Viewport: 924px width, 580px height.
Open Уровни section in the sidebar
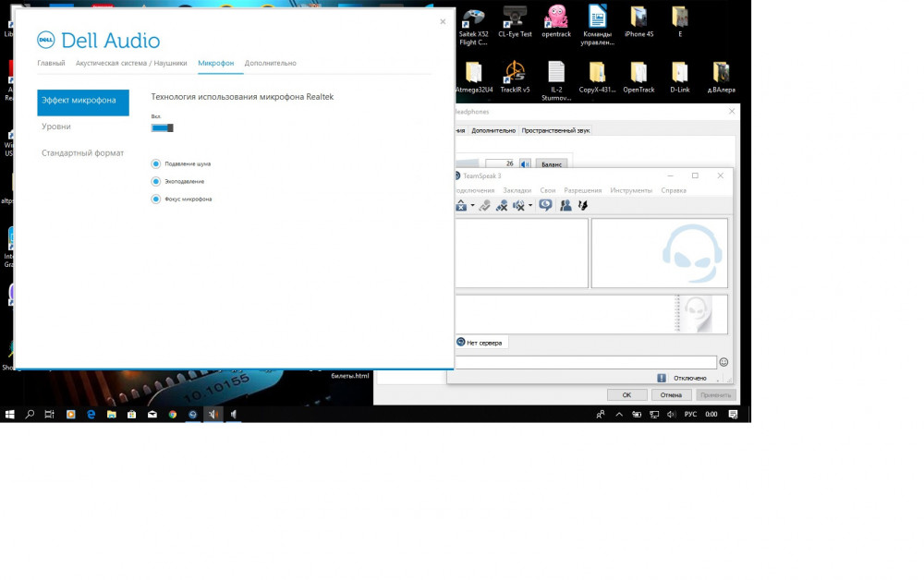pyautogui.click(x=56, y=127)
